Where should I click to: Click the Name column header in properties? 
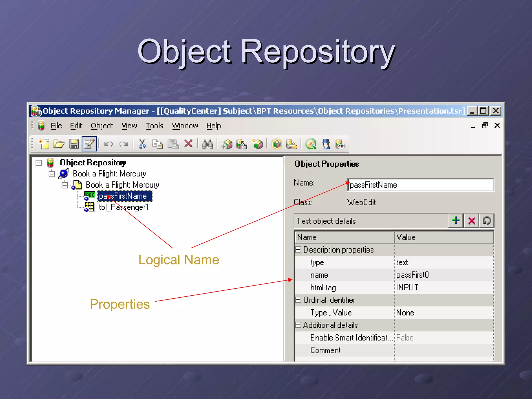click(344, 237)
